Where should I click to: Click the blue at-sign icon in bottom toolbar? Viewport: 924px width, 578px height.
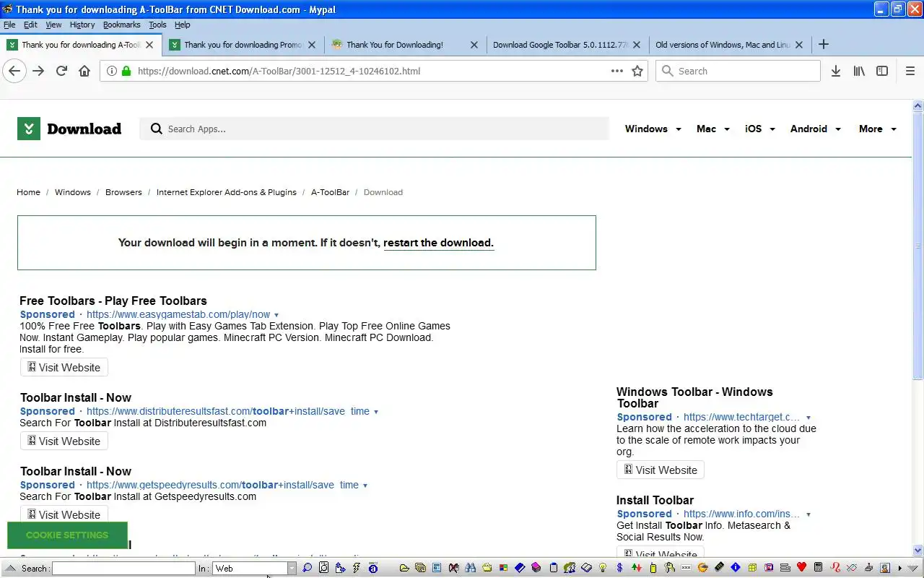tap(373, 568)
